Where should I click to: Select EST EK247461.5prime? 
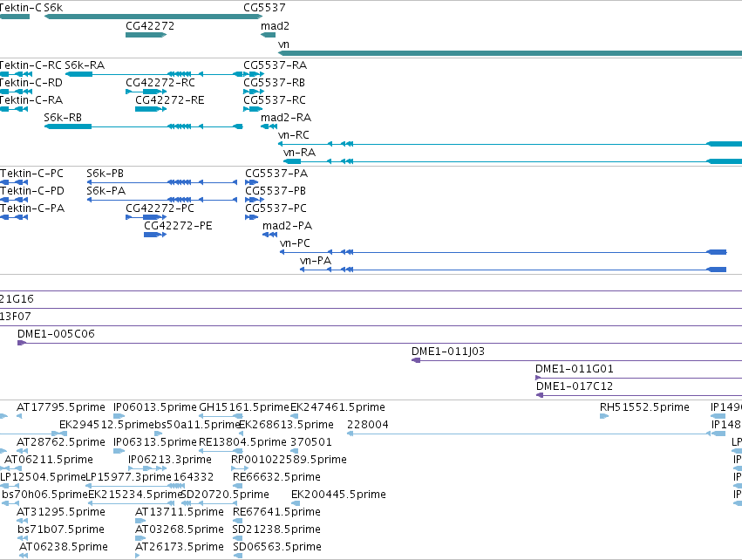point(337,407)
